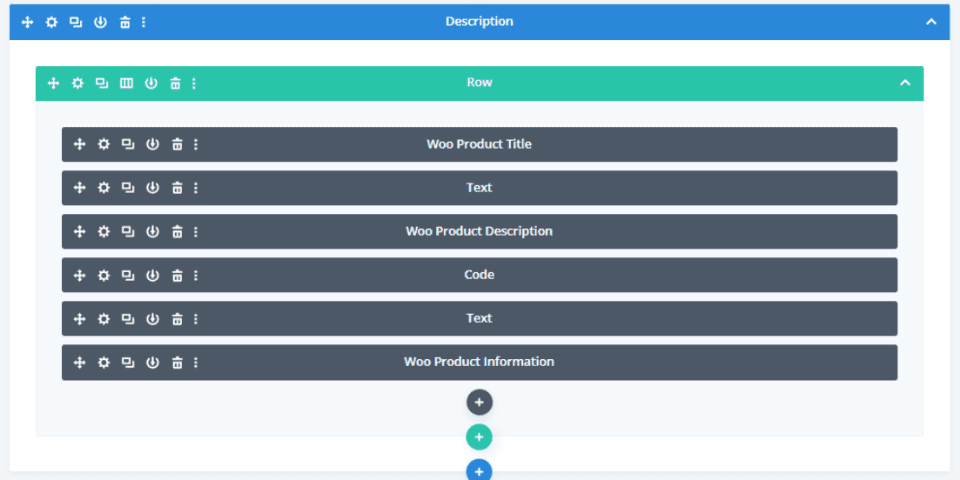Duplicate the Woo Product Description module

128,231
